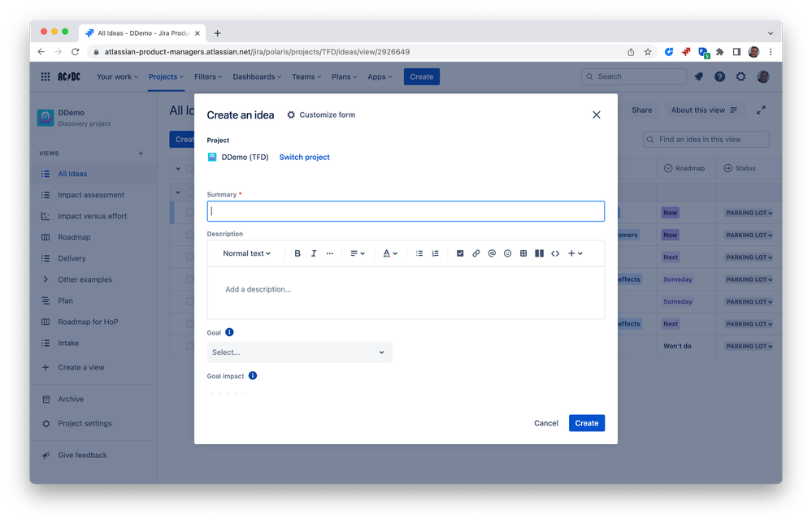The width and height of the screenshot is (812, 523).
Task: Open browser extensions puzzle icon
Action: 720,52
